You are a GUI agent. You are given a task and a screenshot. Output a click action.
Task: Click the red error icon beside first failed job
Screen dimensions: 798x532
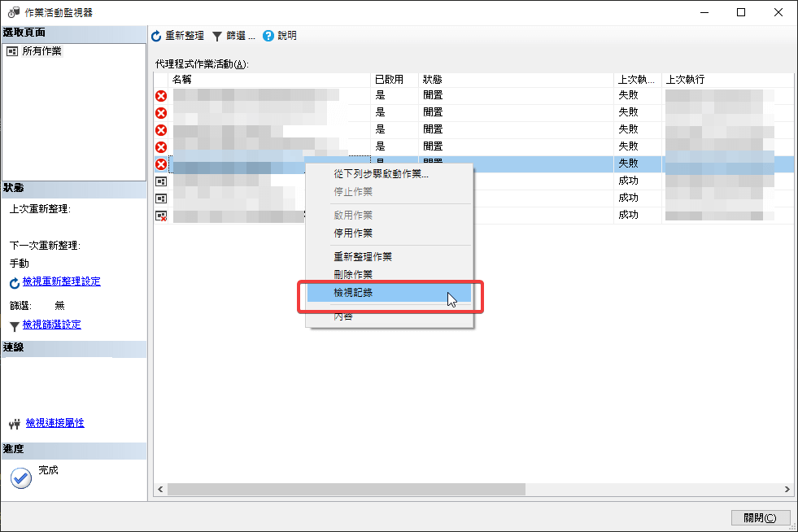161,95
